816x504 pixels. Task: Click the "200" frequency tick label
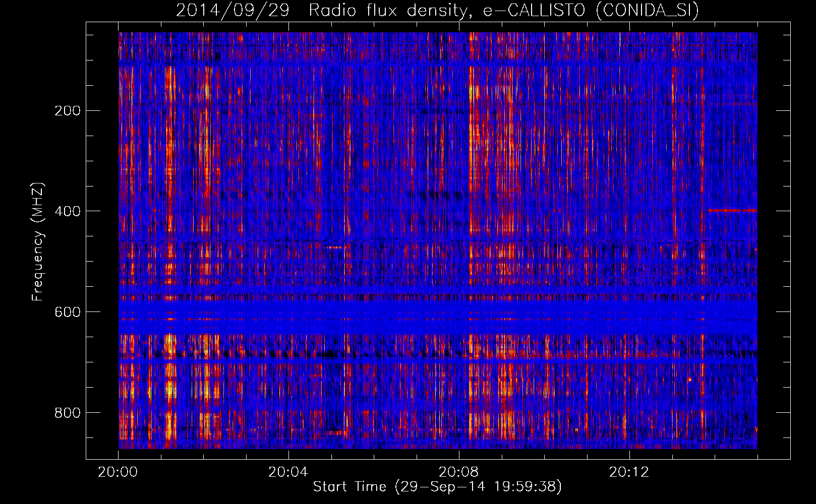point(68,111)
